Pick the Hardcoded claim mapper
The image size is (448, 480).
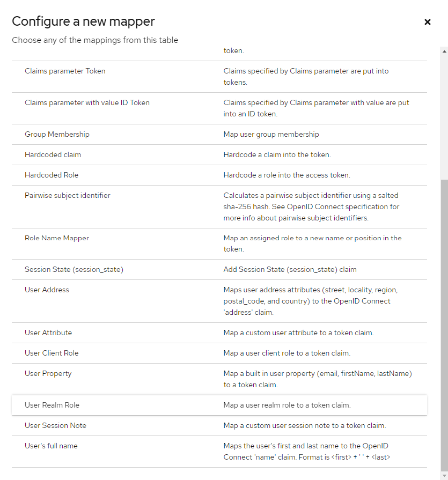pos(53,155)
